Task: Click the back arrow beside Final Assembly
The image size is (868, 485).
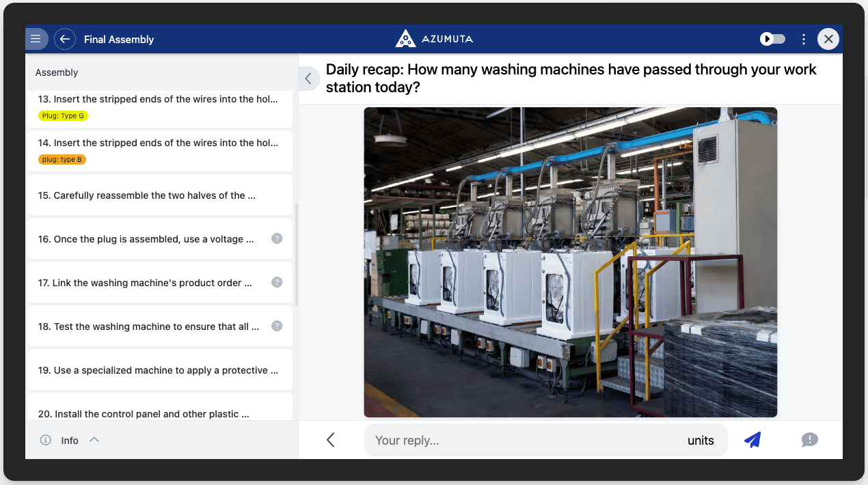Action: [x=65, y=39]
